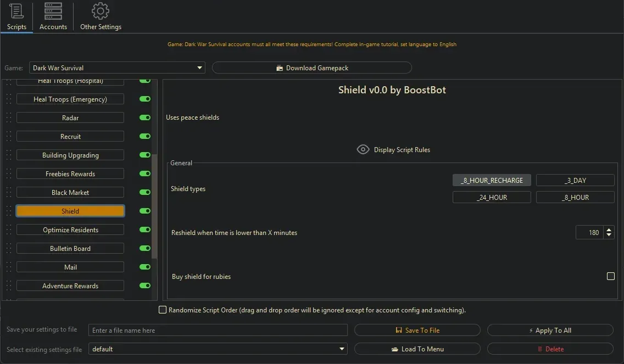
Task: Toggle the Recruit script switch
Action: click(x=145, y=137)
